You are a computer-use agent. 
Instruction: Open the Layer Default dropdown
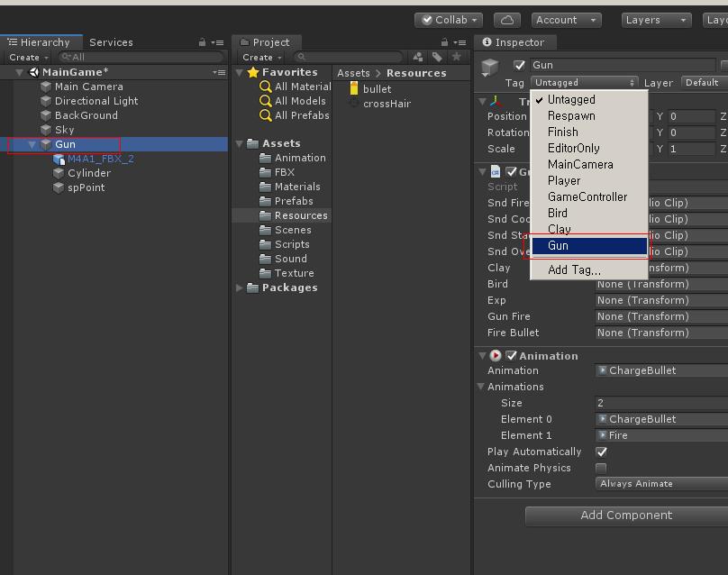pos(705,82)
